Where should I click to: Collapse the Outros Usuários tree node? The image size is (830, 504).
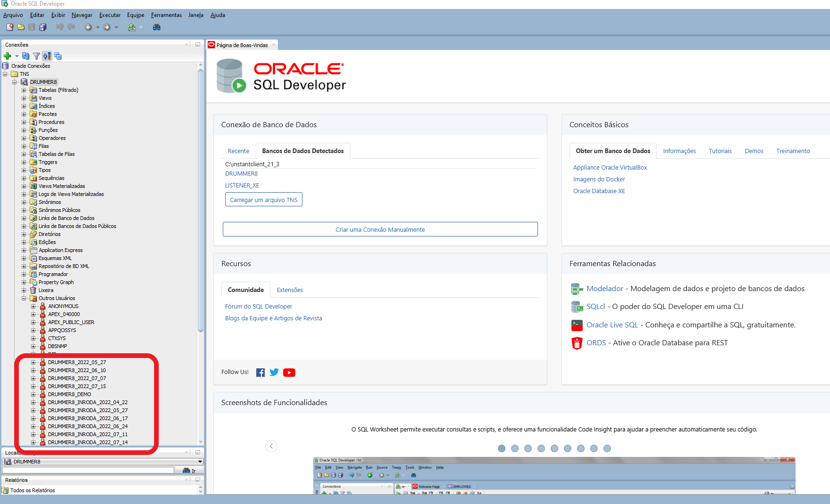pos(24,298)
